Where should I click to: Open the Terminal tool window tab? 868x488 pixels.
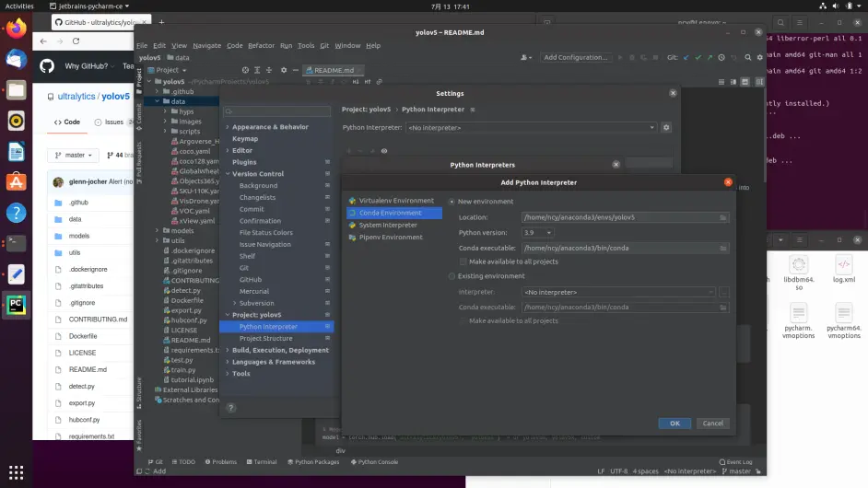point(262,462)
